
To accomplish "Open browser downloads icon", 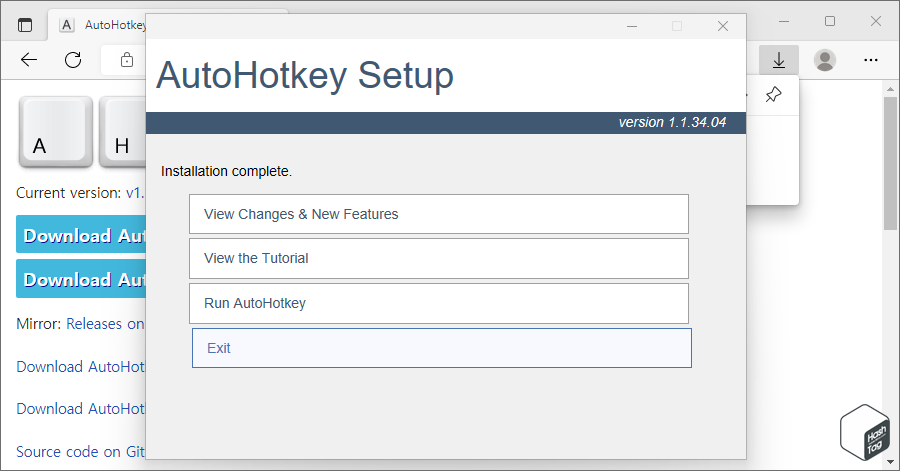I will pos(779,60).
